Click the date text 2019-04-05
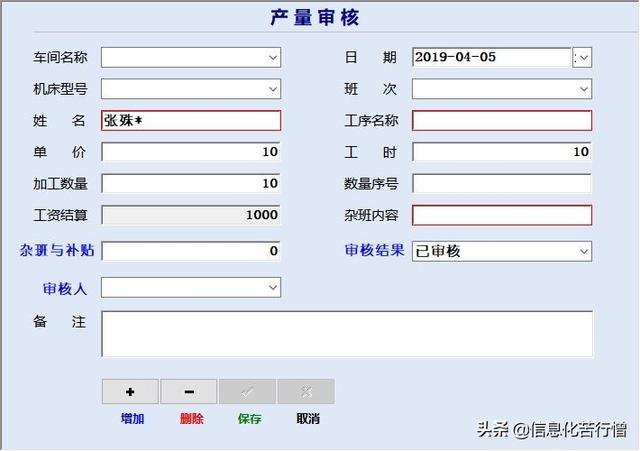 click(455, 57)
